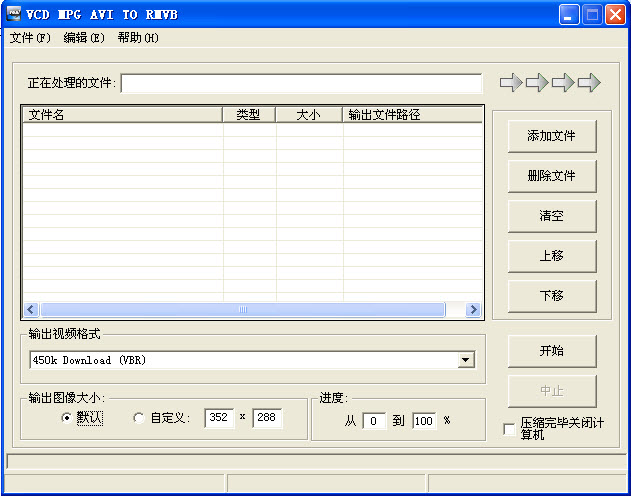Minimize the VCD MPG AVI TO RMVB window

(x=569, y=15)
